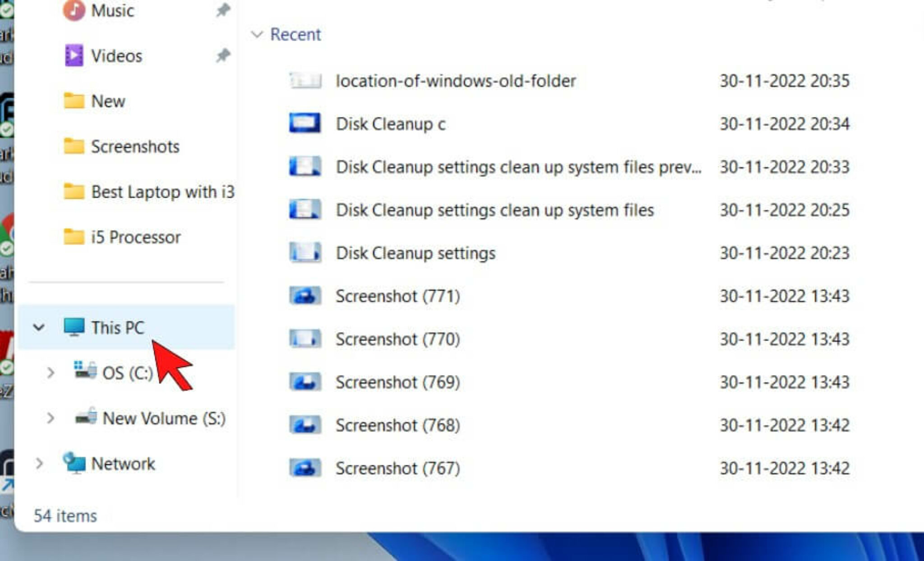The width and height of the screenshot is (924, 561).
Task: Collapse the This PC tree chevron
Action: (38, 326)
